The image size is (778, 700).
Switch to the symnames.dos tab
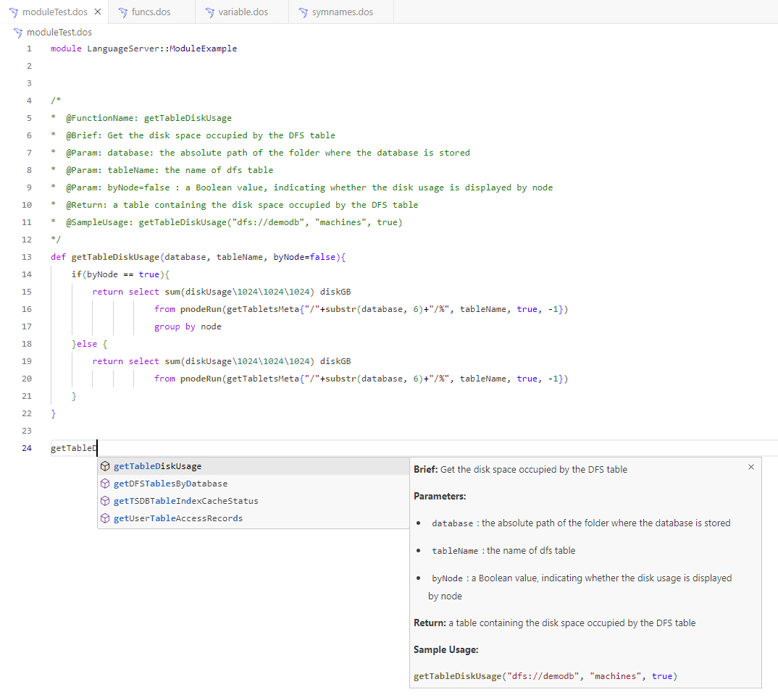(342, 12)
